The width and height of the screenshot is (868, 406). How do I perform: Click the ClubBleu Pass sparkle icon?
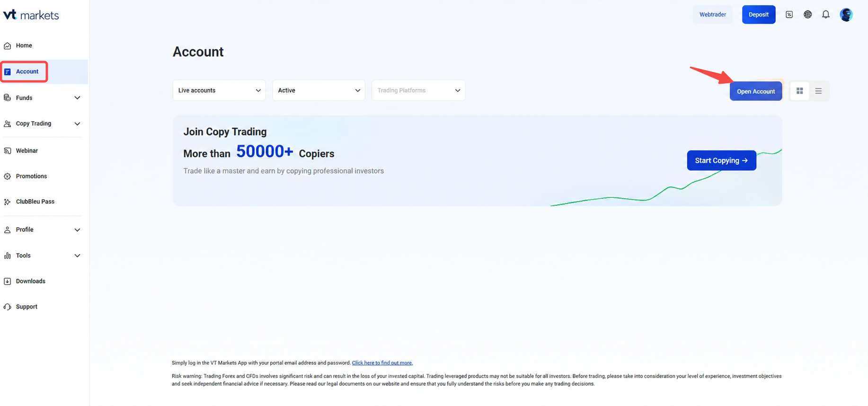tap(8, 202)
